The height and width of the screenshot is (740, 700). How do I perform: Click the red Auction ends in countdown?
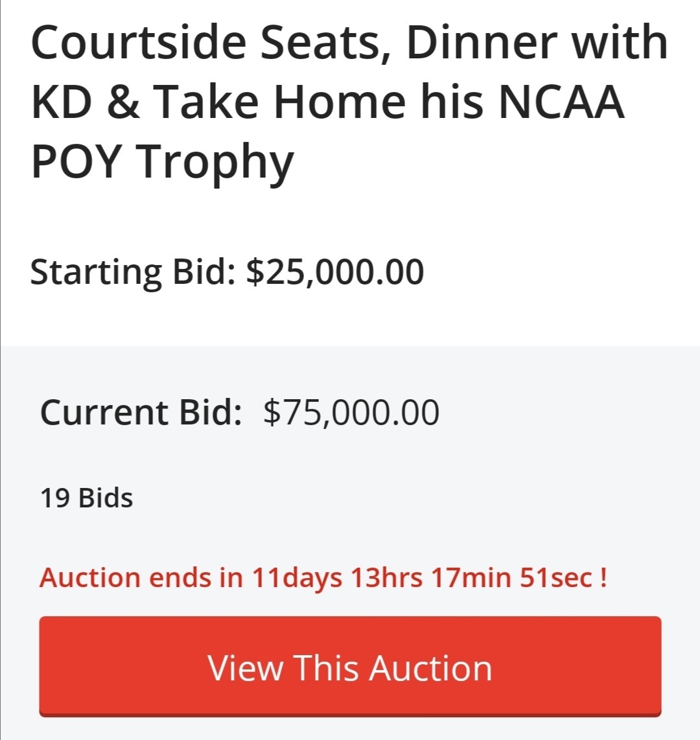pos(323,577)
